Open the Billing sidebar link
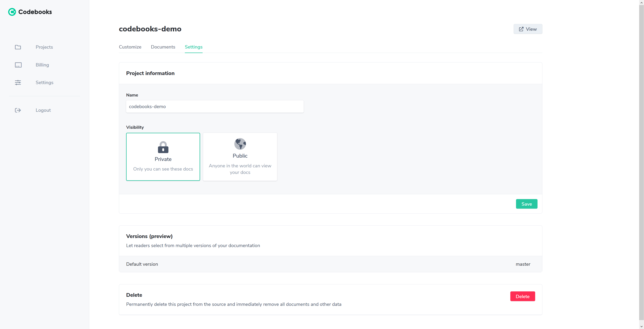Image resolution: width=644 pixels, height=329 pixels. pos(42,65)
